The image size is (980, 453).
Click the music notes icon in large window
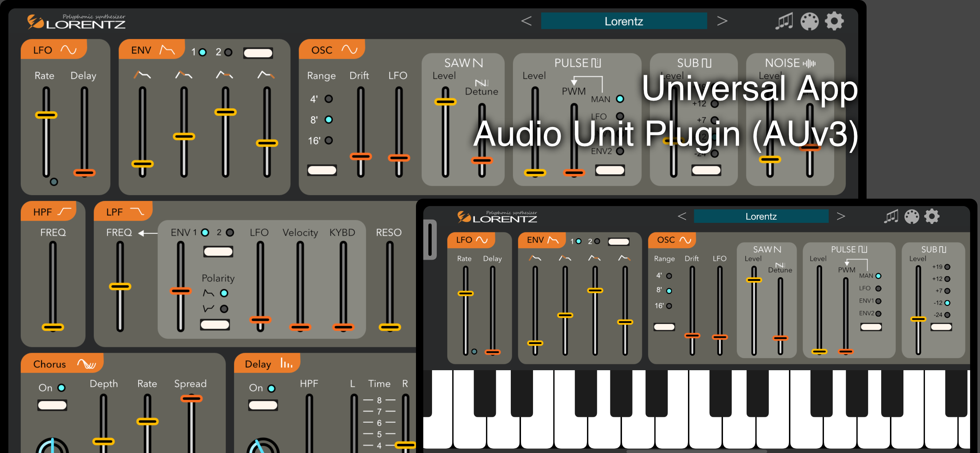tap(784, 21)
